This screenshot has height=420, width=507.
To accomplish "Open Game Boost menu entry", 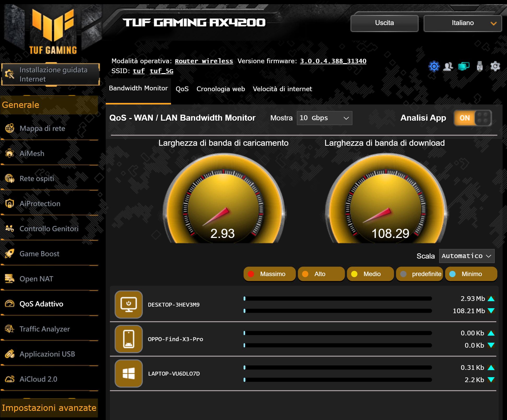I will [x=50, y=254].
